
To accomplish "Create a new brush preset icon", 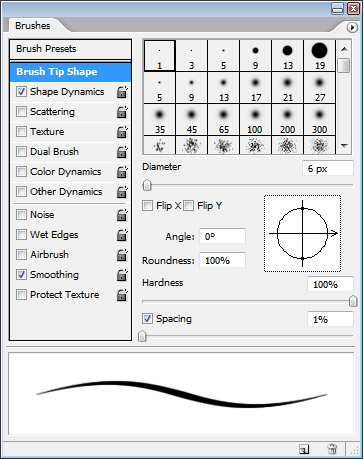I will [304, 449].
